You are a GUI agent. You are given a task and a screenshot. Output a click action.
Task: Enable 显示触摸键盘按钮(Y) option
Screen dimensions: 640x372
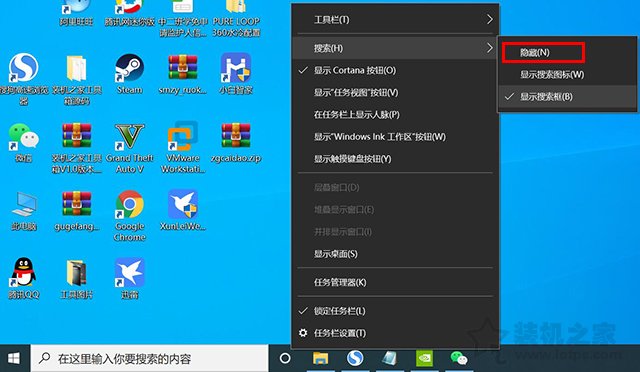[x=395, y=158]
